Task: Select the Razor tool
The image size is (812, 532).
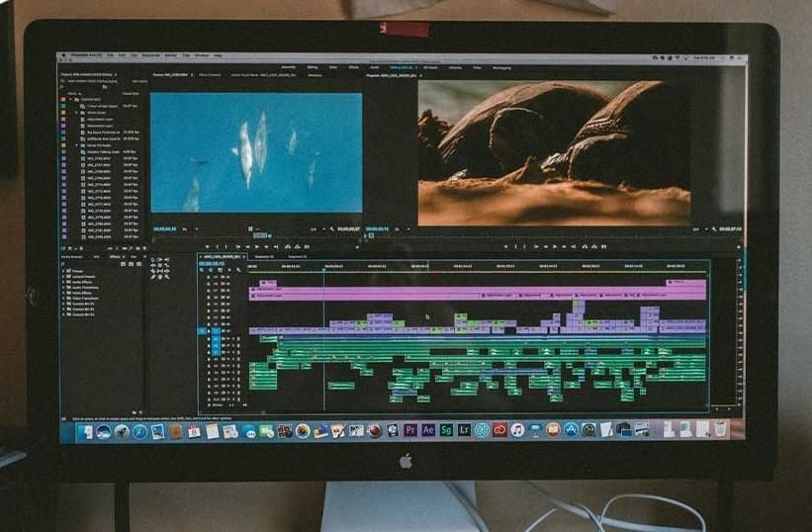Action: pyautogui.click(x=153, y=271)
